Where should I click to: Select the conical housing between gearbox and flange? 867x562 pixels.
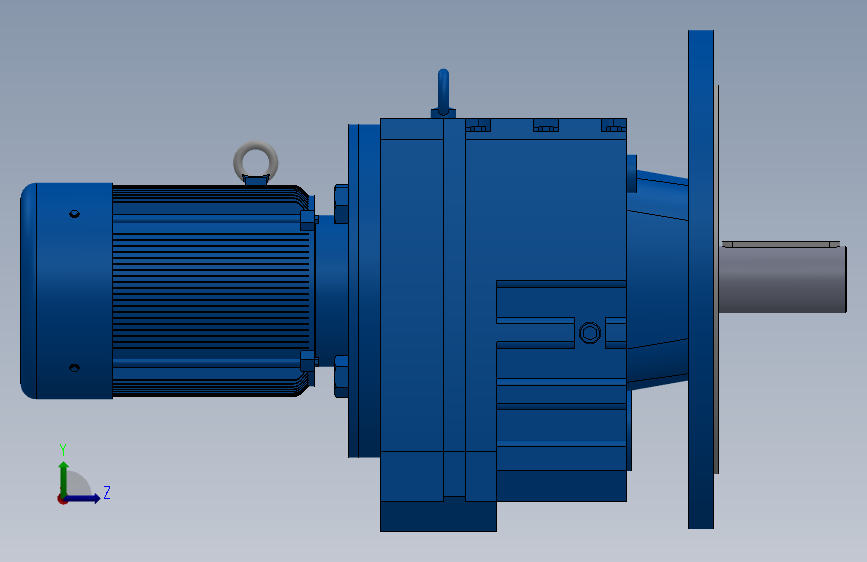[657, 279]
